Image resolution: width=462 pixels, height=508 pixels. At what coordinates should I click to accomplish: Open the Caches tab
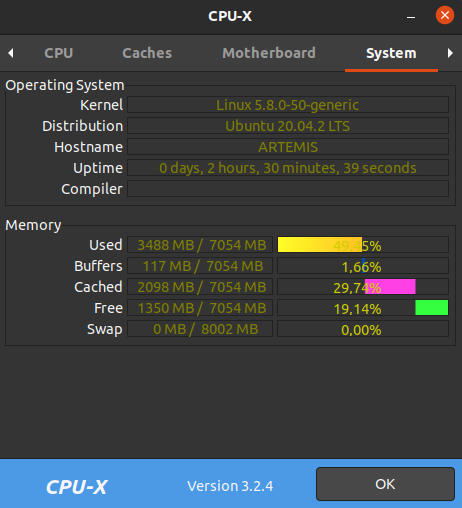click(147, 53)
